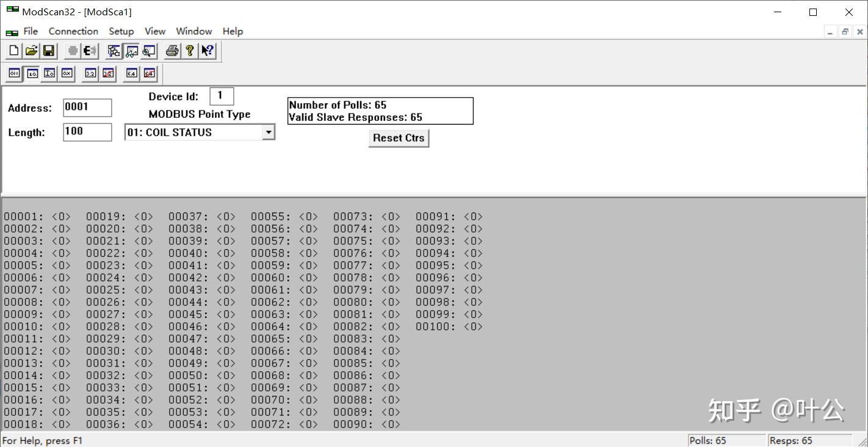Click coil entry 00046: <0>
This screenshot has height=447, width=868.
pos(202,327)
